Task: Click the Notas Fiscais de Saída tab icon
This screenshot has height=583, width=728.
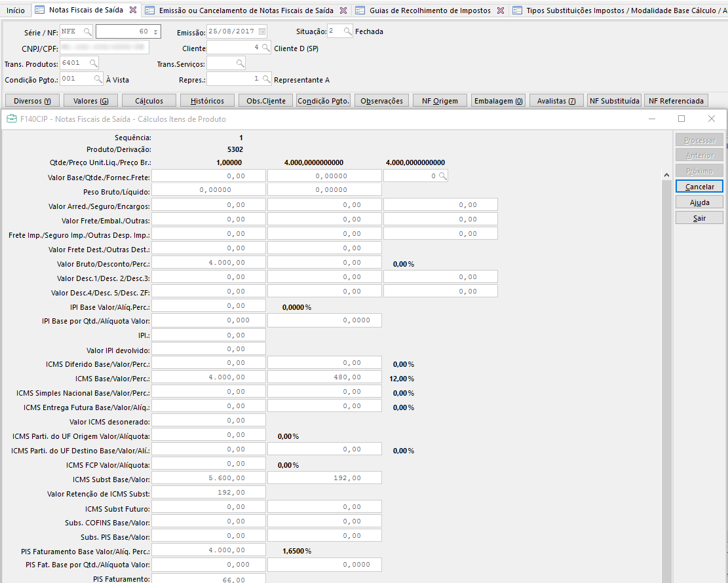Action: click(x=40, y=10)
